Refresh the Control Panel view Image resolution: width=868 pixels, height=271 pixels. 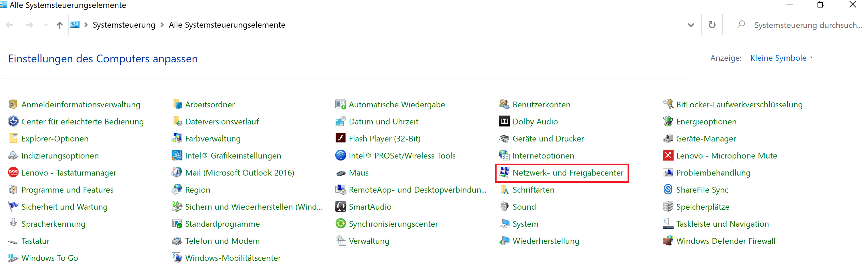click(712, 25)
